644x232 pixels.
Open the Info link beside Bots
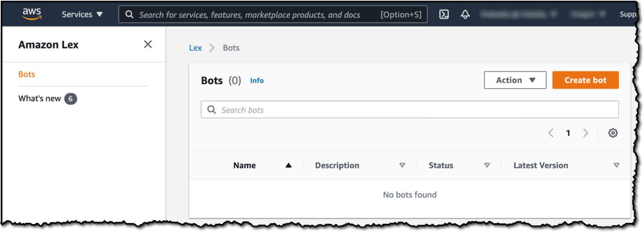(257, 80)
